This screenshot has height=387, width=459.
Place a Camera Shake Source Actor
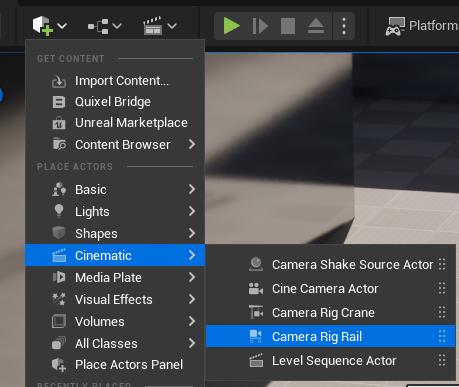330,264
